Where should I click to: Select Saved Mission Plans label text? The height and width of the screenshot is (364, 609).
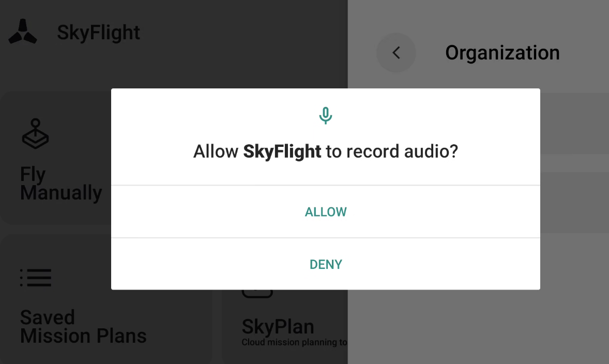point(83,327)
